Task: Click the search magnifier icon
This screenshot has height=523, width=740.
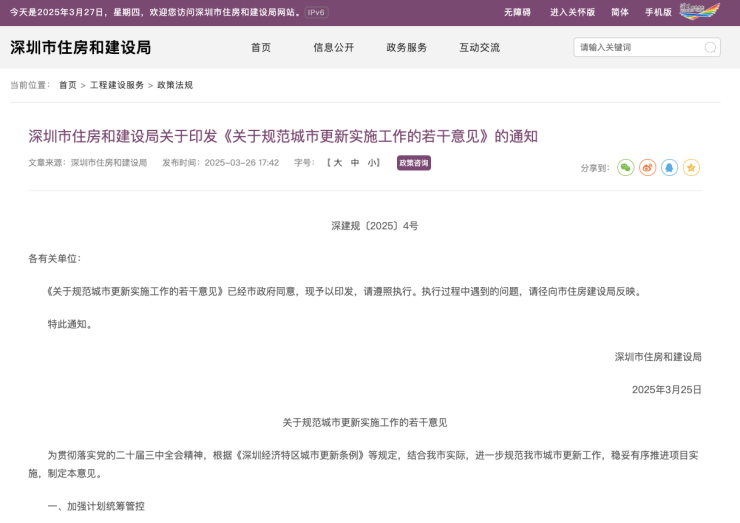Action: pyautogui.click(x=710, y=47)
